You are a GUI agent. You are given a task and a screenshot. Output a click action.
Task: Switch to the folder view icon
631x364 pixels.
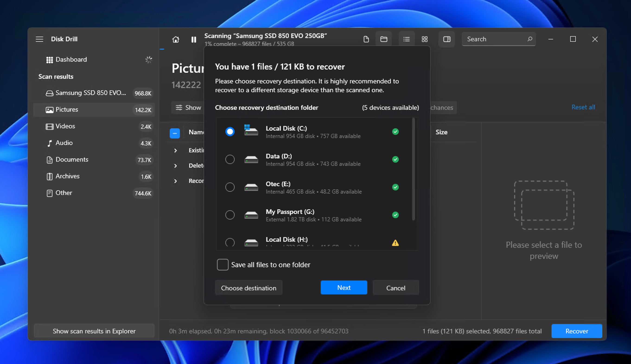[x=384, y=39]
